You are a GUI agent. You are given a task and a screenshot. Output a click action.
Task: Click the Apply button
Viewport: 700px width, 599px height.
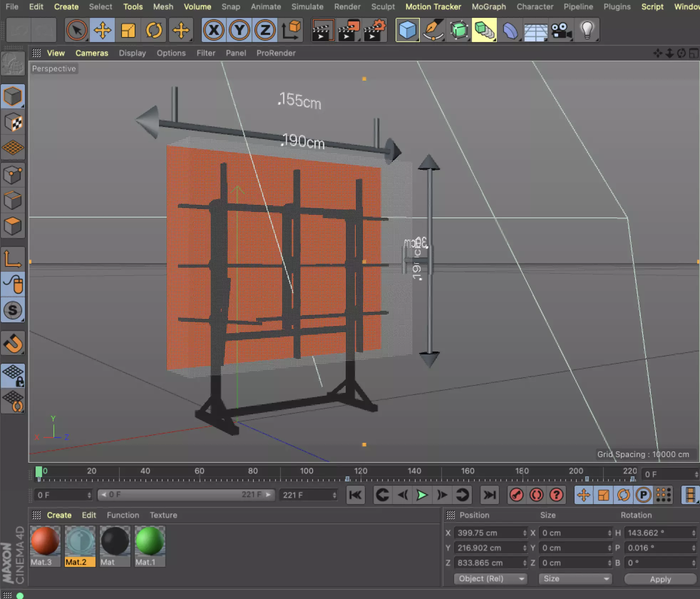click(660, 579)
